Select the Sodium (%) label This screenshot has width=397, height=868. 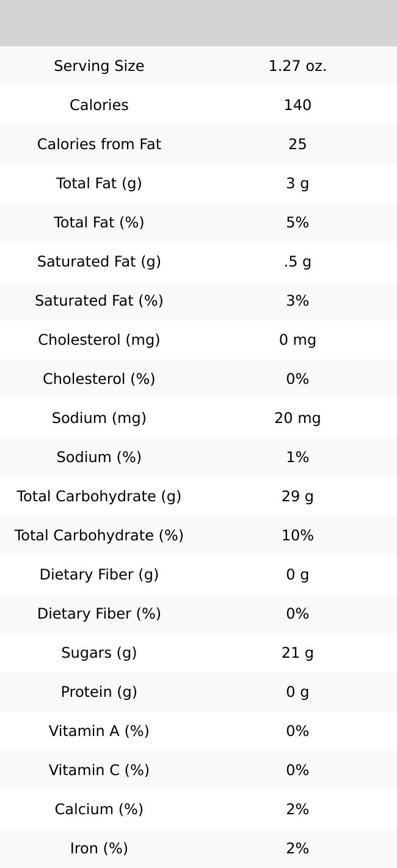point(99,457)
